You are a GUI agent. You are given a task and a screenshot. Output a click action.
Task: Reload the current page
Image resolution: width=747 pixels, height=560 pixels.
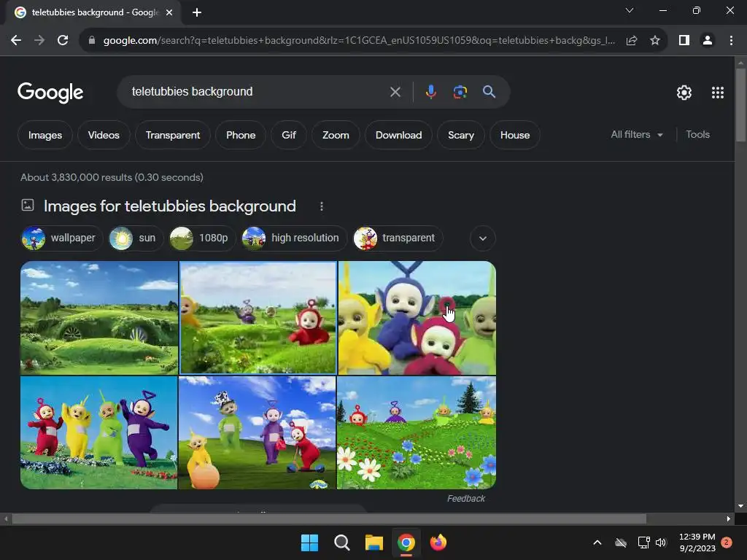[x=63, y=41]
